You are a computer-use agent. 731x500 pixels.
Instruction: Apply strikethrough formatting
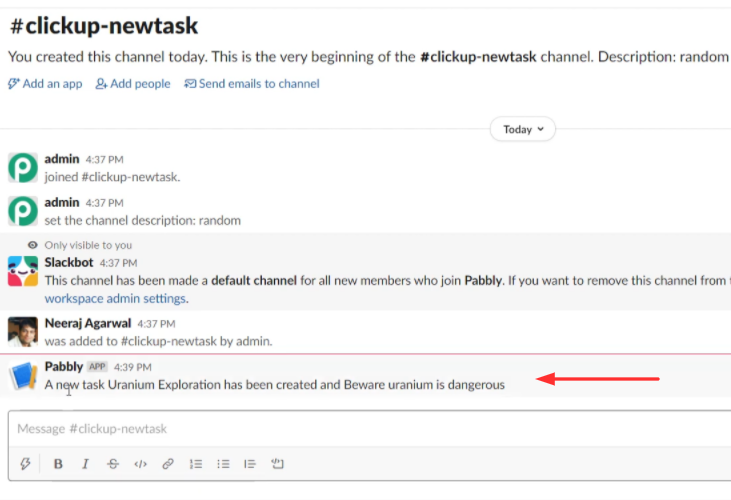113,464
